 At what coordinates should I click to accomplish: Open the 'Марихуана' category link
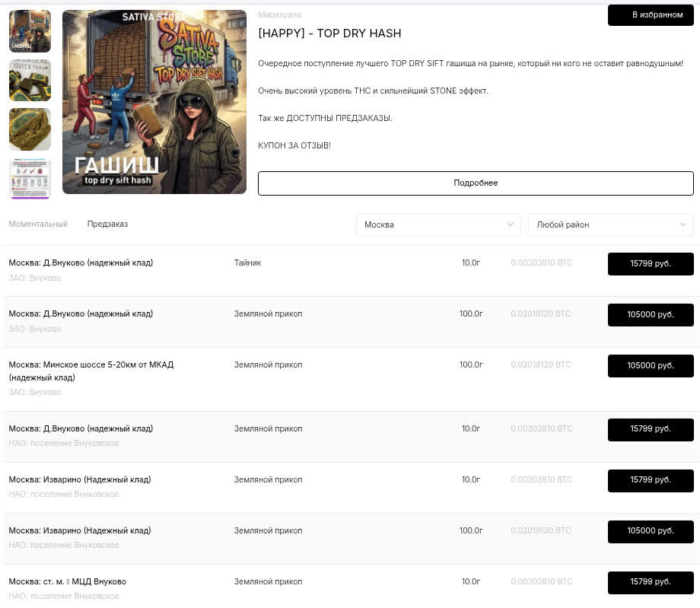click(279, 14)
